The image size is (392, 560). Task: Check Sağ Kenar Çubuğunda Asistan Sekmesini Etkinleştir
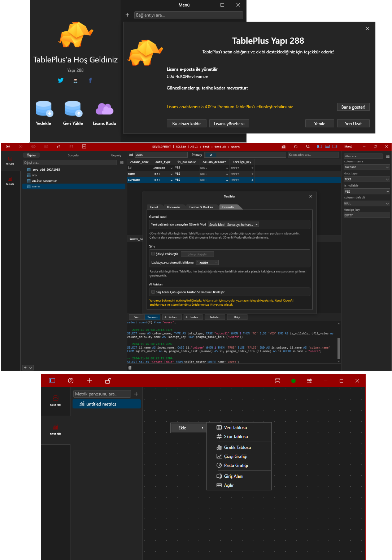click(x=153, y=292)
